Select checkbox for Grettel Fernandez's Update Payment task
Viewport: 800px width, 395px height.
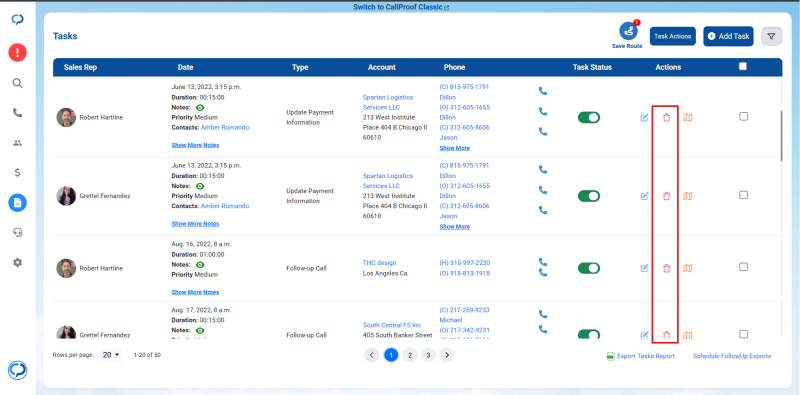tap(743, 195)
